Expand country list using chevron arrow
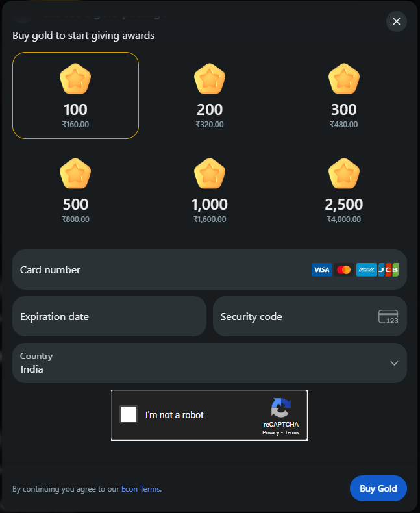Screen dimensions: 420x513 pos(394,363)
